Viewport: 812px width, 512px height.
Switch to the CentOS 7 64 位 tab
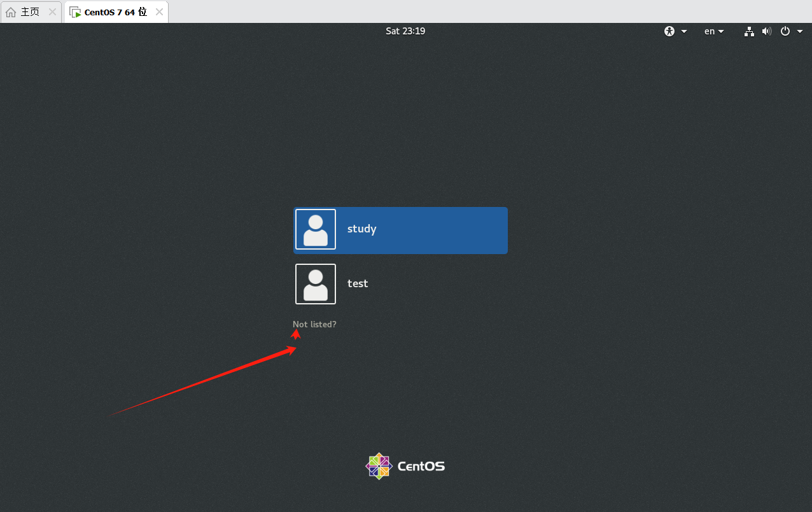[x=116, y=12]
